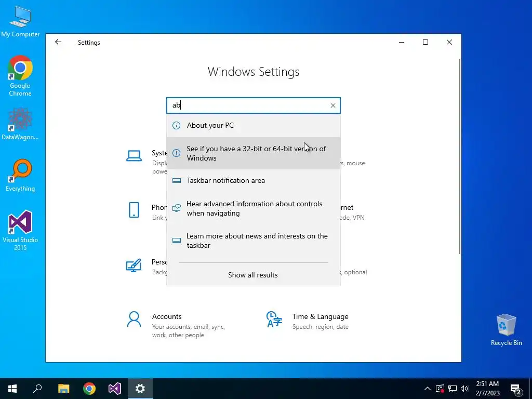The width and height of the screenshot is (532, 399).
Task: Open the Recycle Bin
Action: pos(506,330)
